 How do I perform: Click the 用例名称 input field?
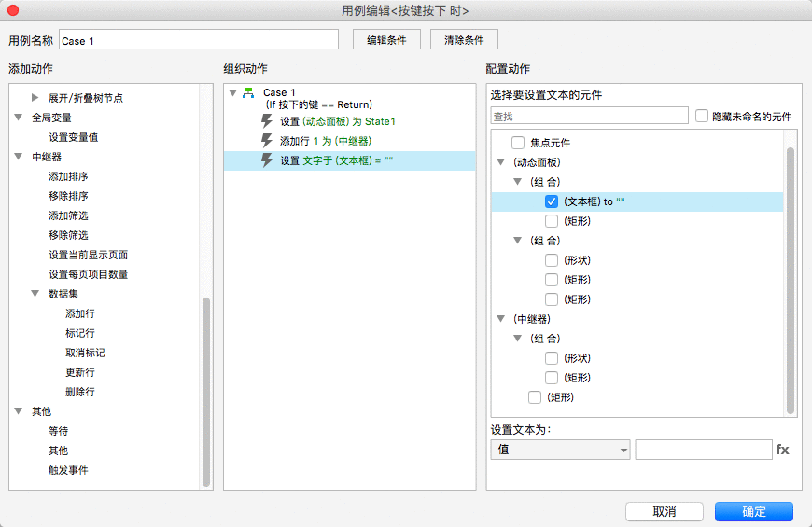click(x=199, y=40)
